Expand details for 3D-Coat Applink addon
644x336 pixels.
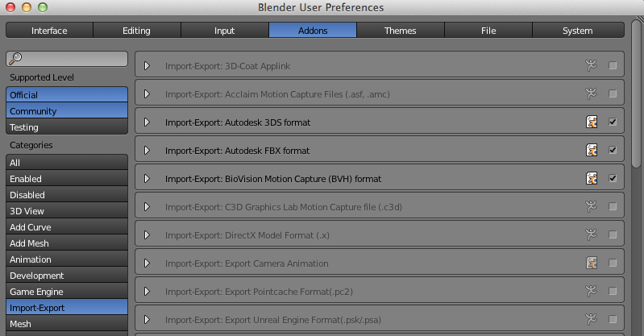coord(147,66)
